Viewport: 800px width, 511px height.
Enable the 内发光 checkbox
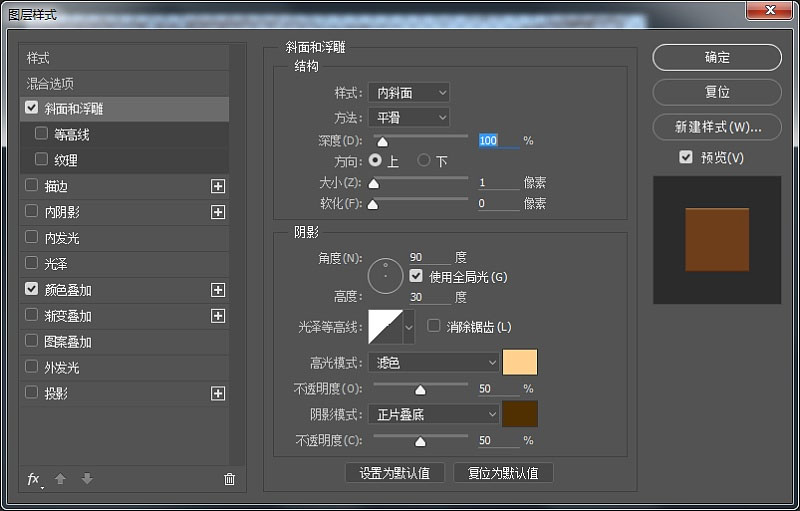tap(32, 237)
